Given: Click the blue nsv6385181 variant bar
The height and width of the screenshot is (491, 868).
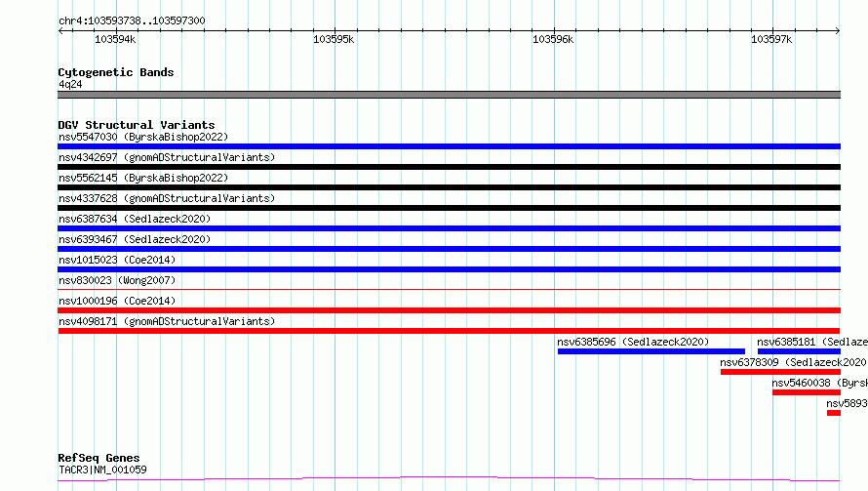Looking at the screenshot, I should click(799, 351).
